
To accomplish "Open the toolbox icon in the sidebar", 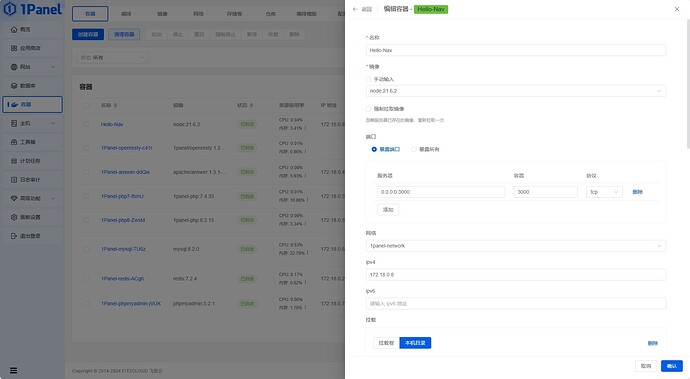I will click(14, 142).
